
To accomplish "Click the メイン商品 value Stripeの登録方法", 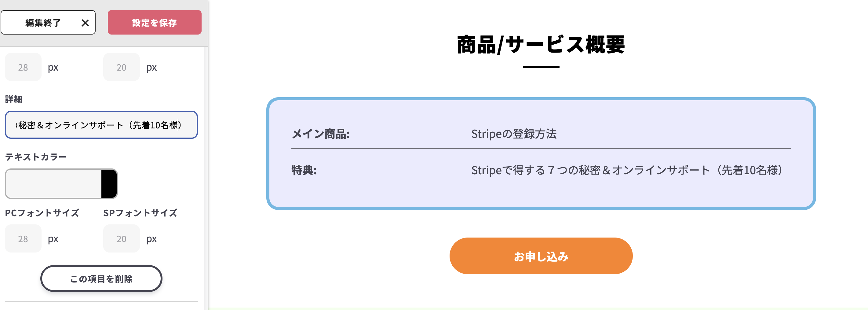I will [x=514, y=134].
